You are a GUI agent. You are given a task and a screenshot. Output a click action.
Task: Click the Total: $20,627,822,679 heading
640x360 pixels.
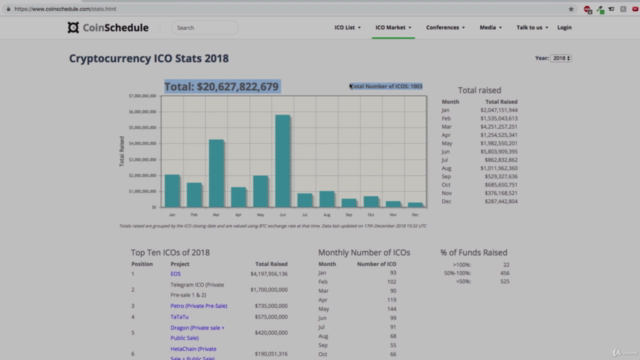tap(222, 87)
